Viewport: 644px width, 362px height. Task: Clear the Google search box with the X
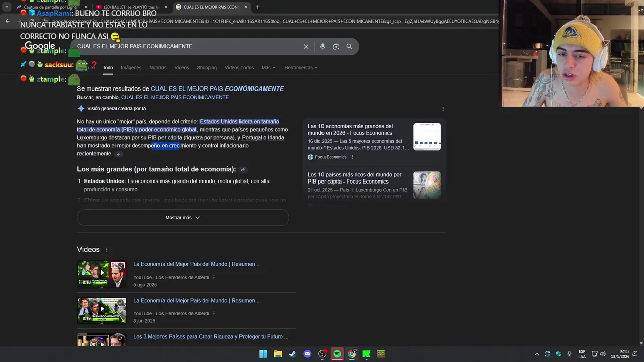[306, 46]
